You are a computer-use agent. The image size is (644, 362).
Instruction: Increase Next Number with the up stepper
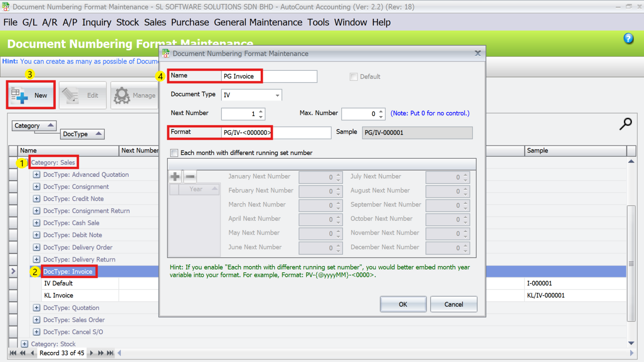point(260,111)
